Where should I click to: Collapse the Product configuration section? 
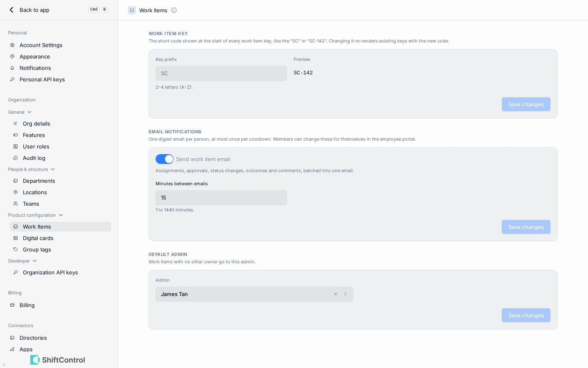(61, 215)
